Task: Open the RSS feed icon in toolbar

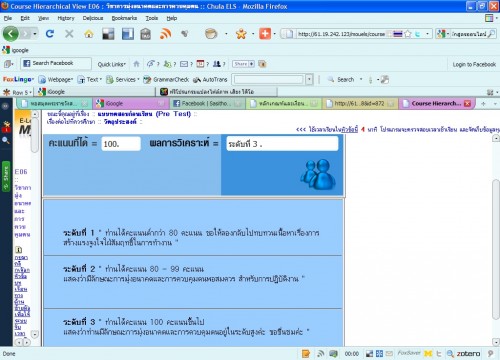Action: (166, 34)
